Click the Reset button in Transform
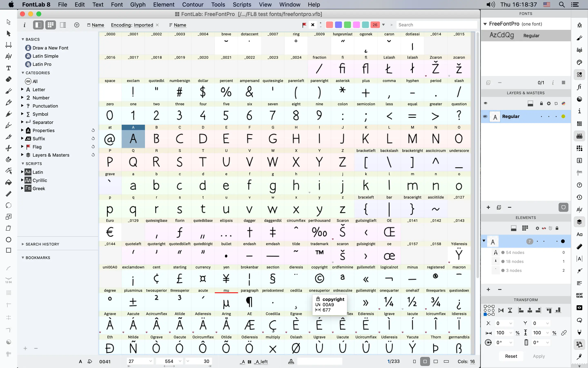The image size is (588, 368). click(x=511, y=356)
